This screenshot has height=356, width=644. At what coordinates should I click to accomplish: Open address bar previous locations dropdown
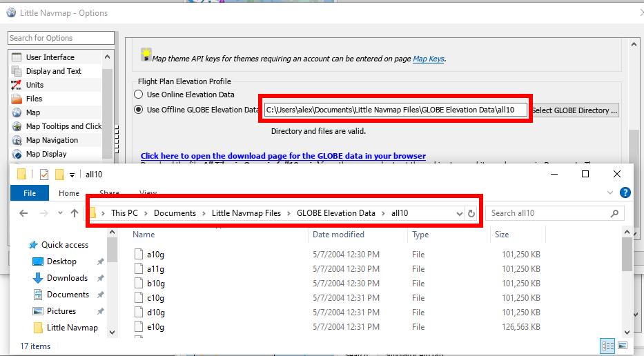[459, 213]
